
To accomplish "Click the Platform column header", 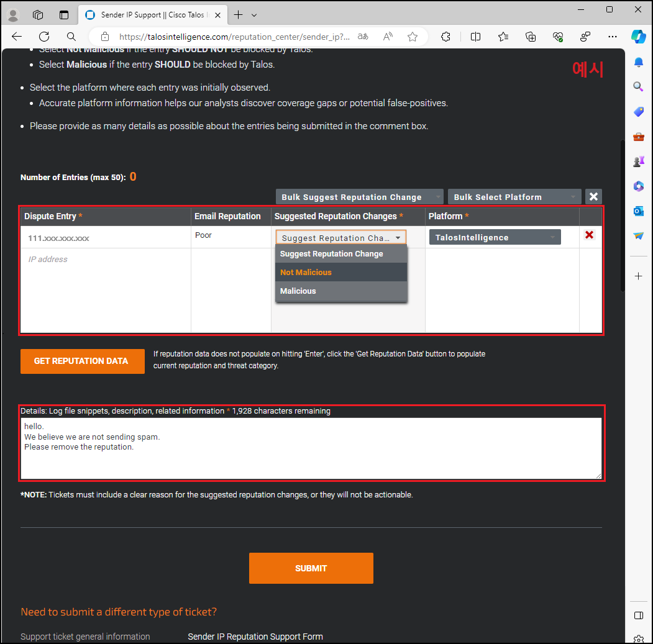I will 502,217.
